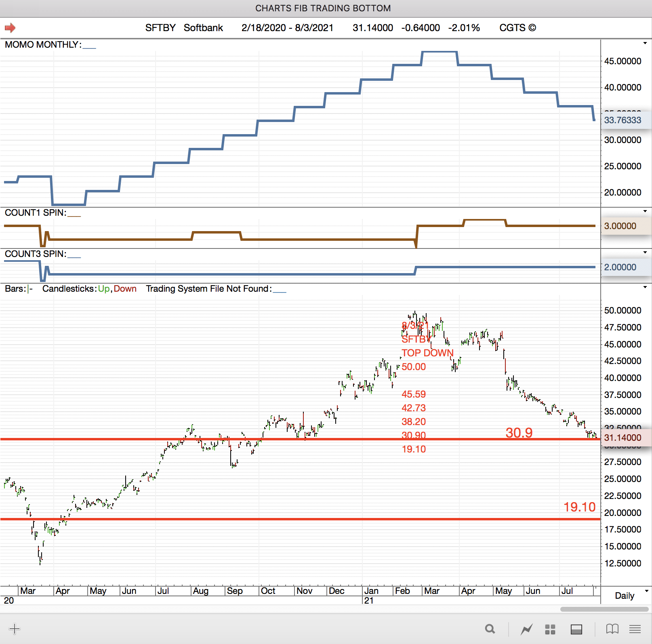Click the MOMO MONTHLY blue line color swatch
This screenshot has height=644, width=652.
tap(89, 48)
